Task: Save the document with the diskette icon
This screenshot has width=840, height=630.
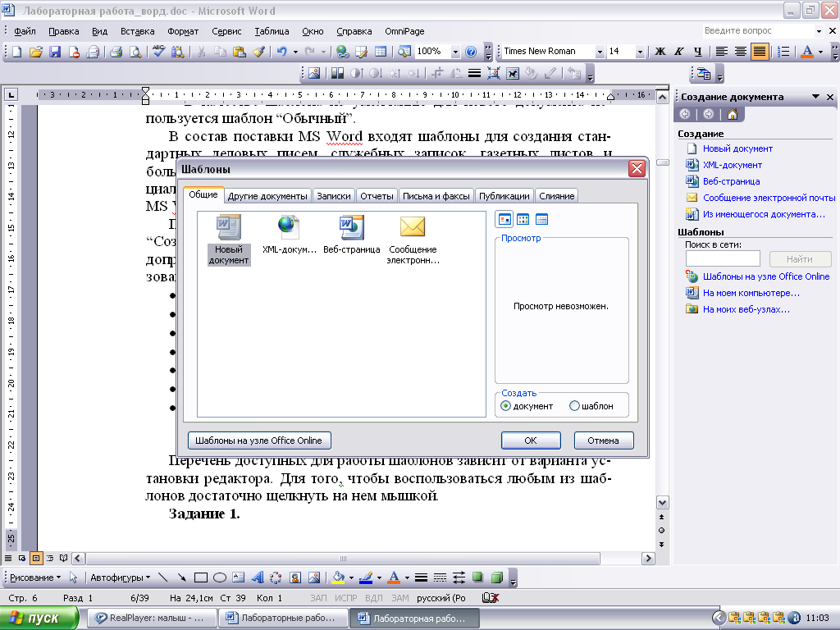Action: [55, 52]
